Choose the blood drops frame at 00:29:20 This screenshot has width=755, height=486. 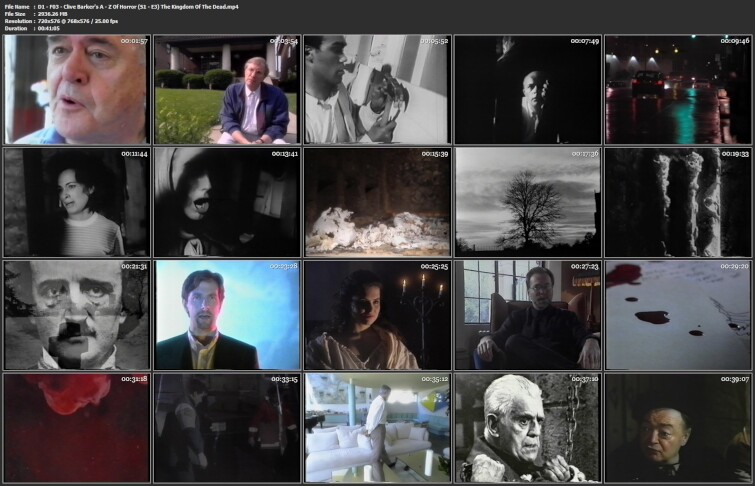pyautogui.click(x=678, y=315)
